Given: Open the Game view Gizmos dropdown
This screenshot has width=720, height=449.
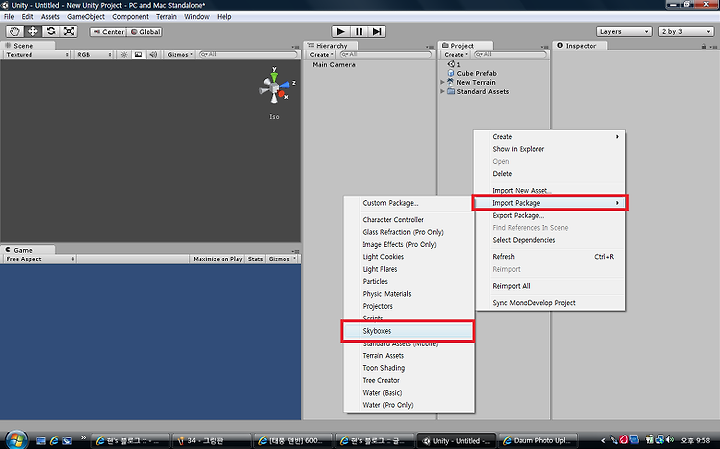Looking at the screenshot, I should tap(282, 259).
